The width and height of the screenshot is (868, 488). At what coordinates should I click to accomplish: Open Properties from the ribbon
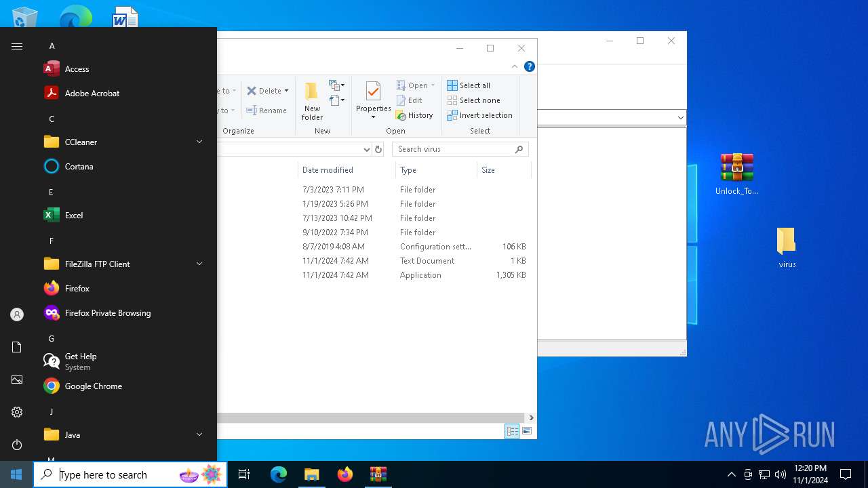[373, 96]
